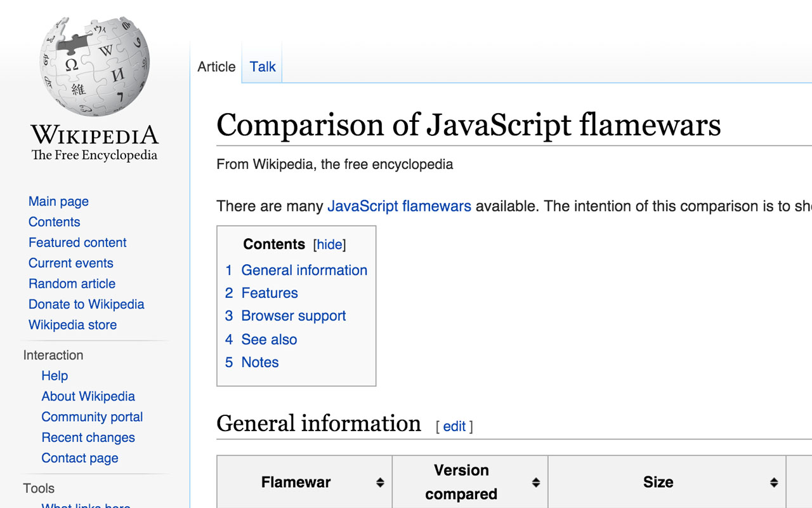This screenshot has height=508, width=812.
Task: Switch to the Talk tab
Action: pyautogui.click(x=263, y=67)
